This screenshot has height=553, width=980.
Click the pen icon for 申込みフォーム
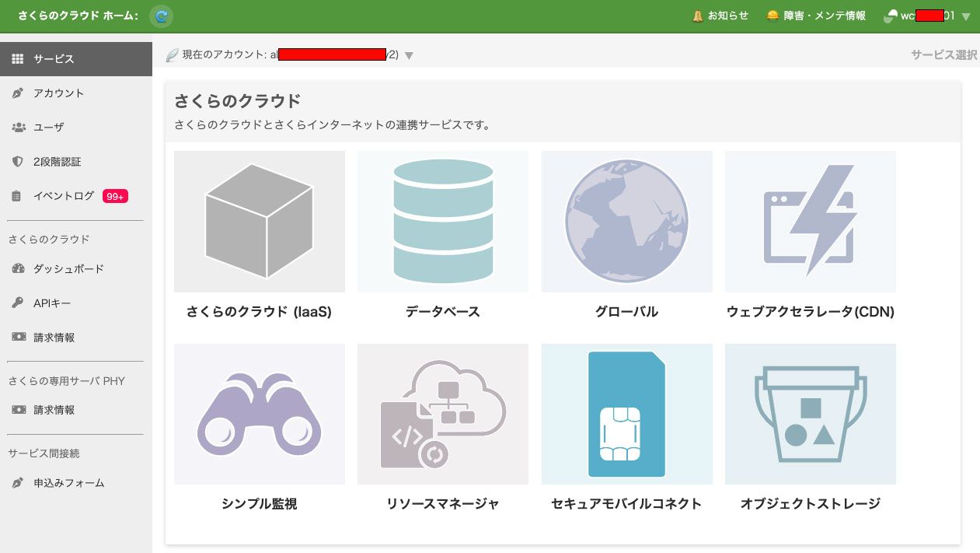[x=18, y=483]
